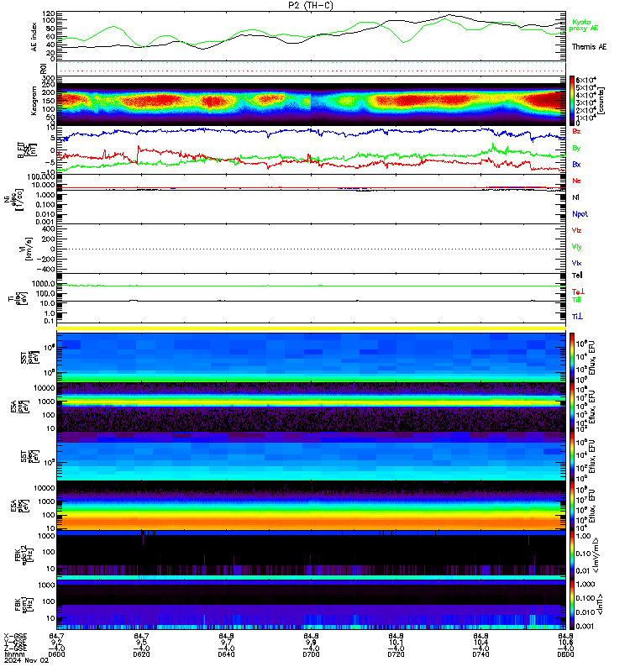
Task: Select the red Te perpendicular legend label
Action: [578, 291]
